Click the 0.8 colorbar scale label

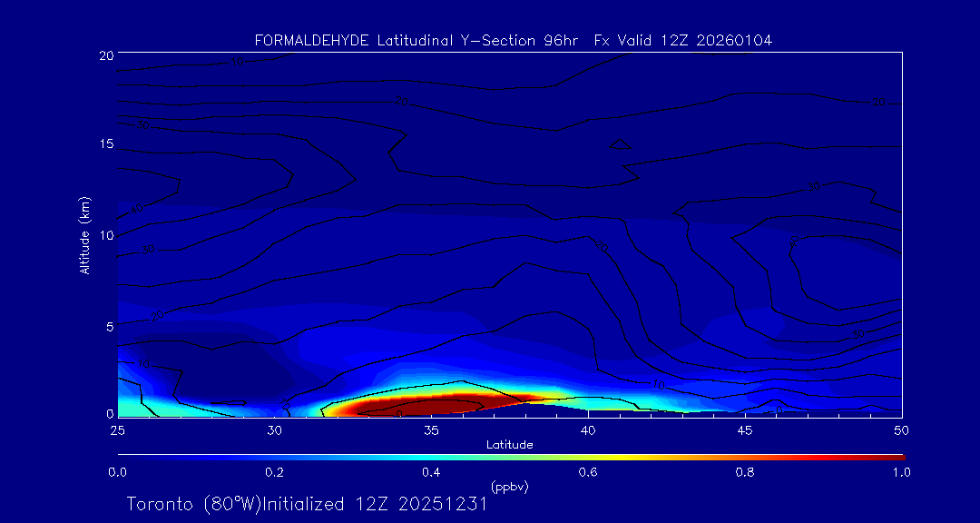tap(745, 472)
